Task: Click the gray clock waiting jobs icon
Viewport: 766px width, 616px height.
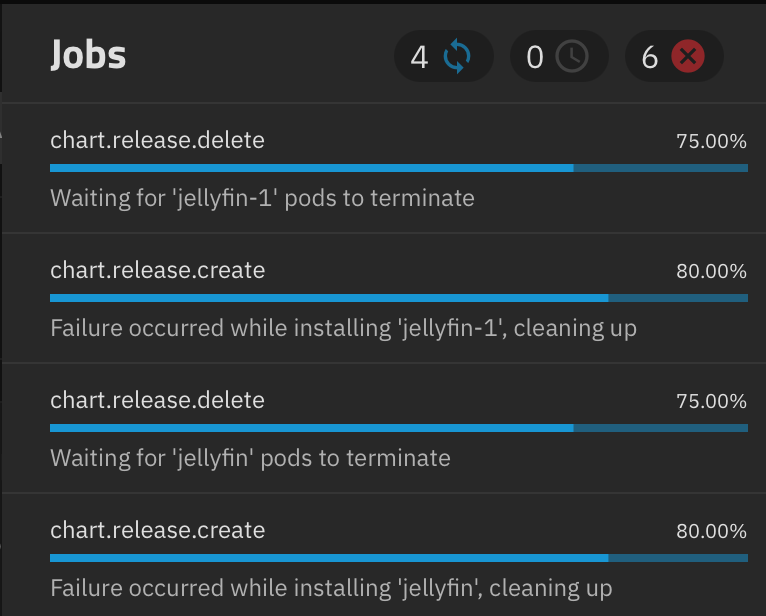Action: pos(572,57)
